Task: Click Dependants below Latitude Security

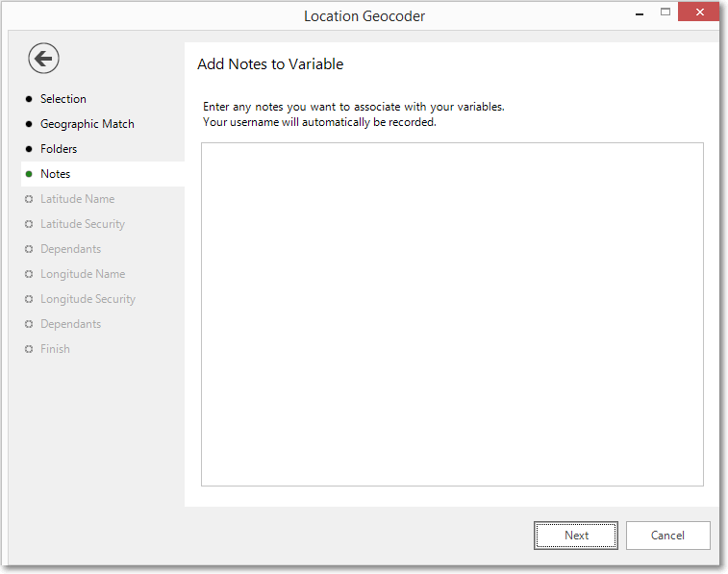Action: coord(70,249)
